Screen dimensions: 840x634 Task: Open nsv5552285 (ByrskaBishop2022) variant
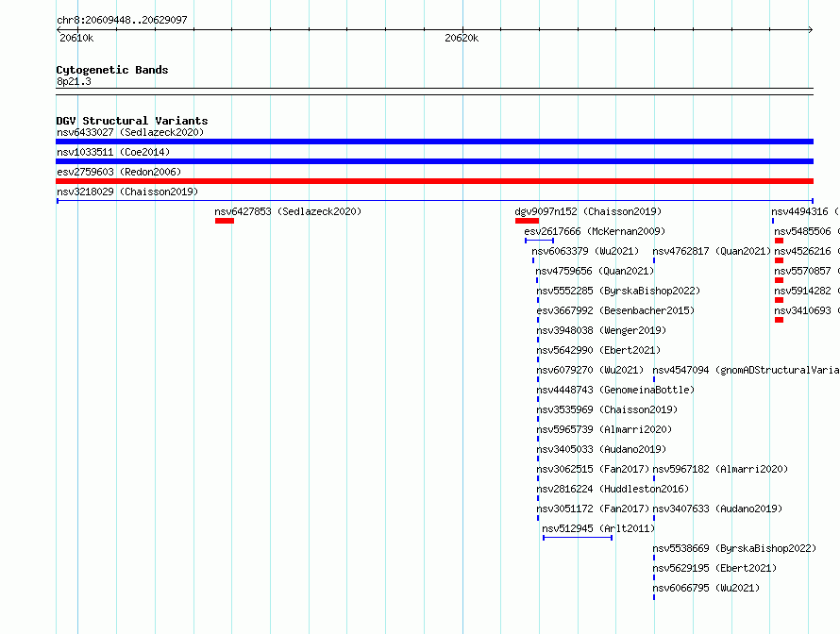(x=618, y=291)
